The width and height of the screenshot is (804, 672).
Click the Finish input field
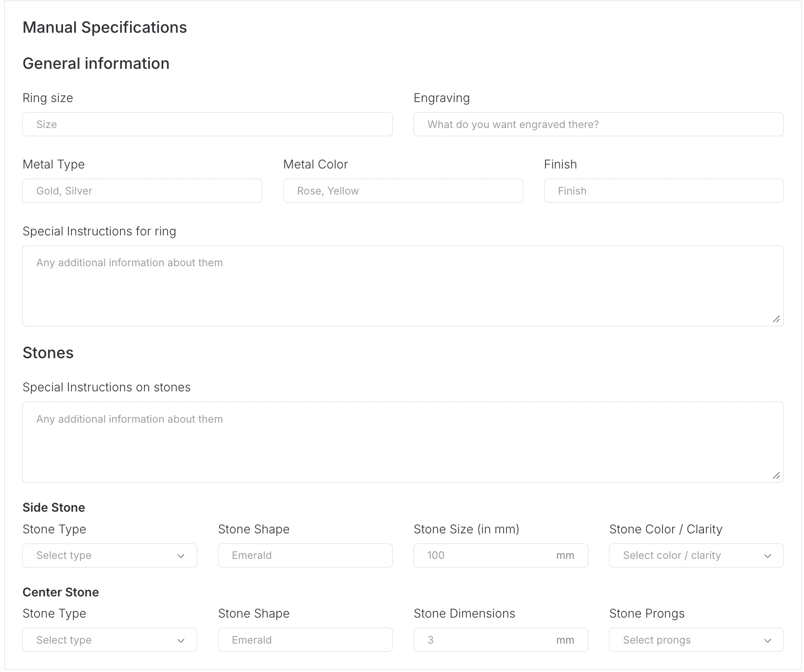(663, 191)
